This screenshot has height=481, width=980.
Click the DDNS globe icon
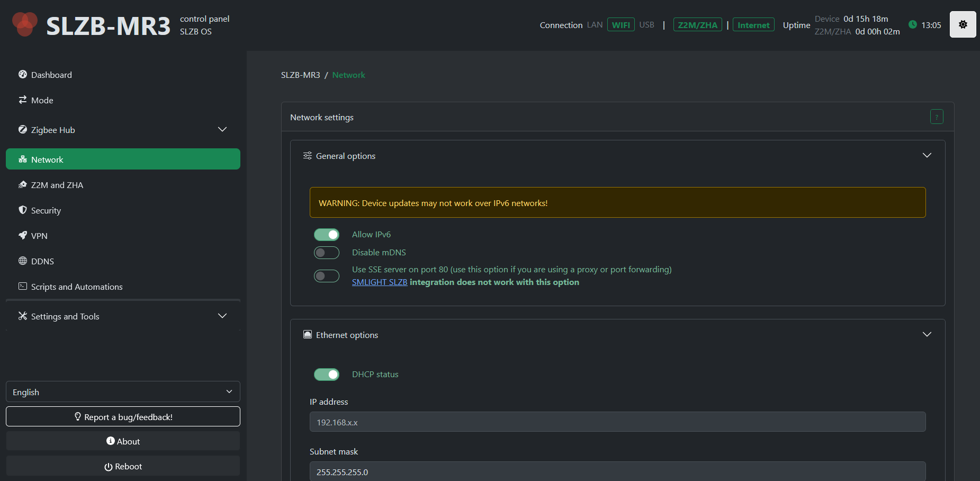point(22,261)
